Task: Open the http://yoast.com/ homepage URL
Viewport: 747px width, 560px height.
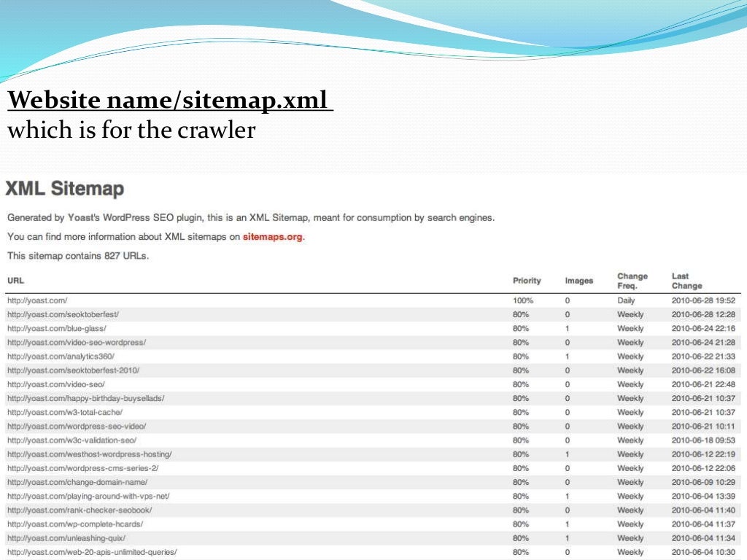Action: tap(37, 300)
